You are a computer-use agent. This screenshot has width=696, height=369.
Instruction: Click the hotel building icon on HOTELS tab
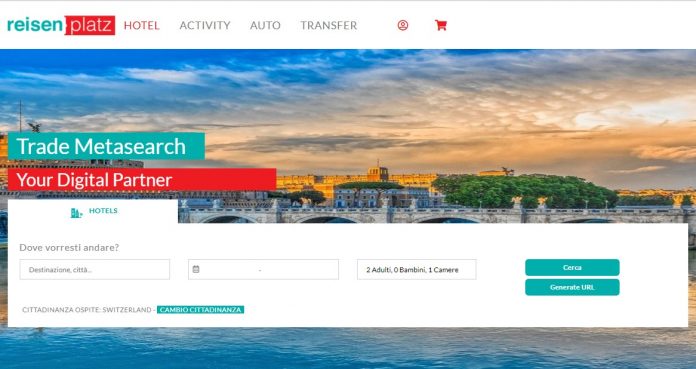(x=76, y=213)
